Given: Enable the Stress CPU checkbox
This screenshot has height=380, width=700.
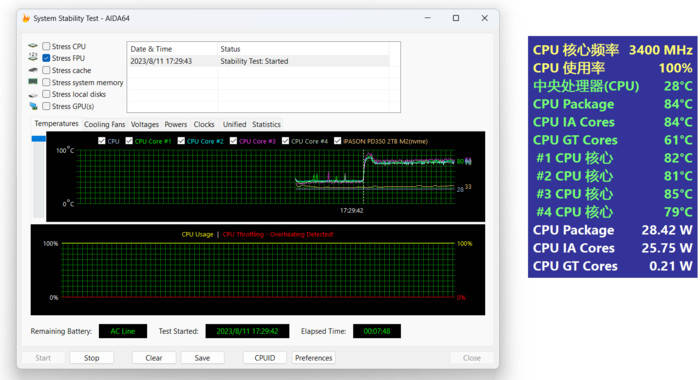Looking at the screenshot, I should pos(46,46).
